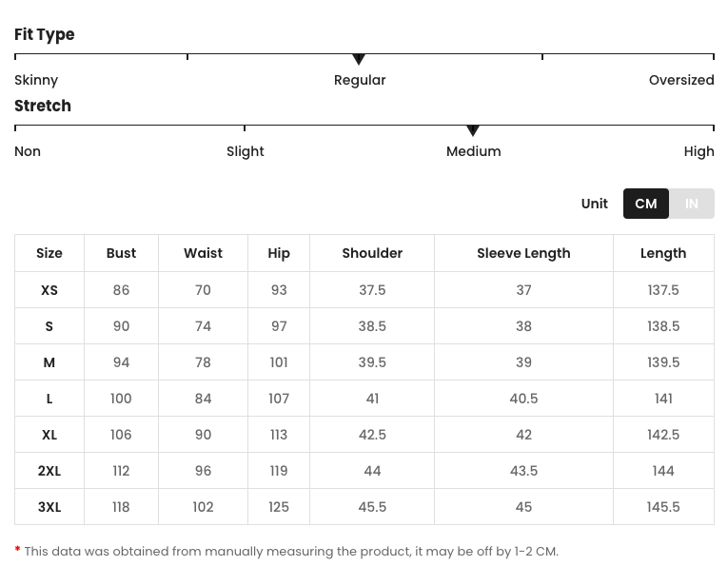This screenshot has width=728, height=586.
Task: Click the Non stretch label
Action: click(x=28, y=151)
